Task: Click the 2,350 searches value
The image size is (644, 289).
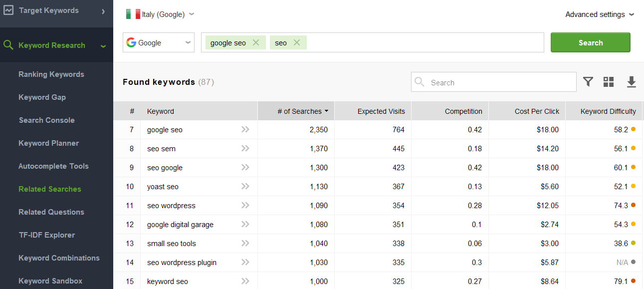Action: point(318,130)
